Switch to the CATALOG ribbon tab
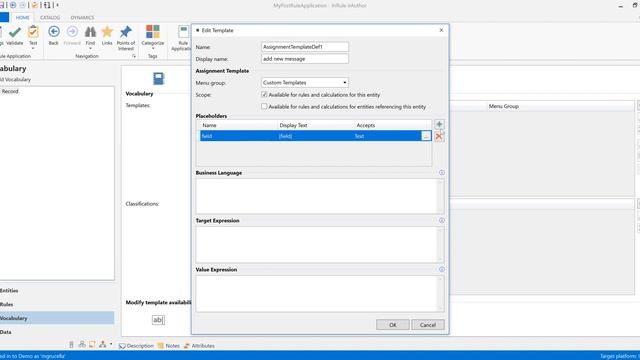Screen dimensions: 640x360 pyautogui.click(x=50, y=18)
